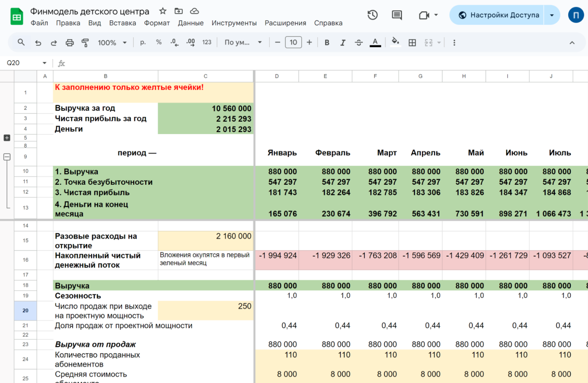Toggle italic text formatting
The image size is (588, 383).
coord(343,42)
